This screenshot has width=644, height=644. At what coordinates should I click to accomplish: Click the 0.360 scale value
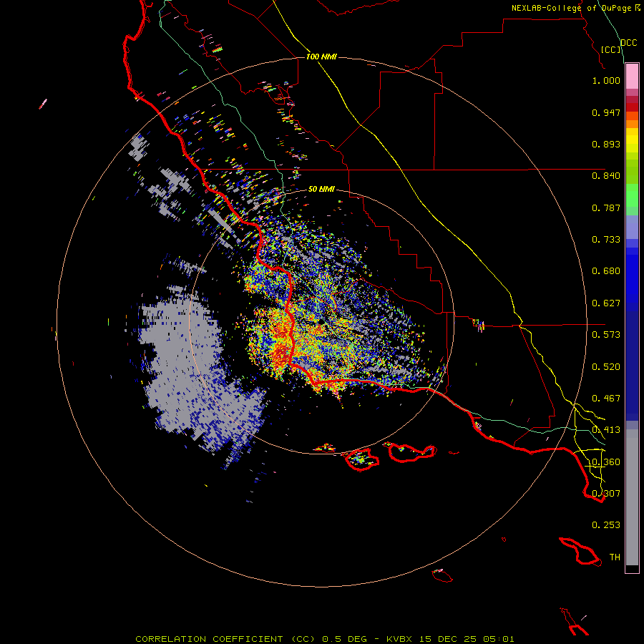point(606,462)
